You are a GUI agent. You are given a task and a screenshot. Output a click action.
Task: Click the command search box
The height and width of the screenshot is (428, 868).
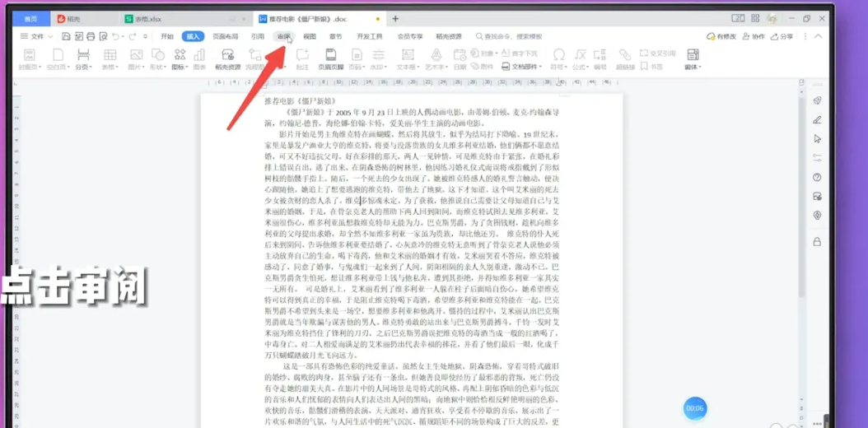[509, 36]
